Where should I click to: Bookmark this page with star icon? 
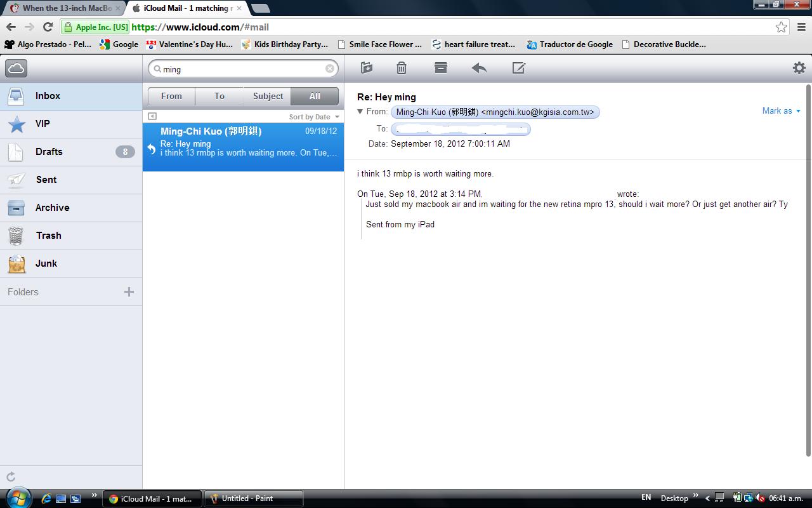coord(782,27)
